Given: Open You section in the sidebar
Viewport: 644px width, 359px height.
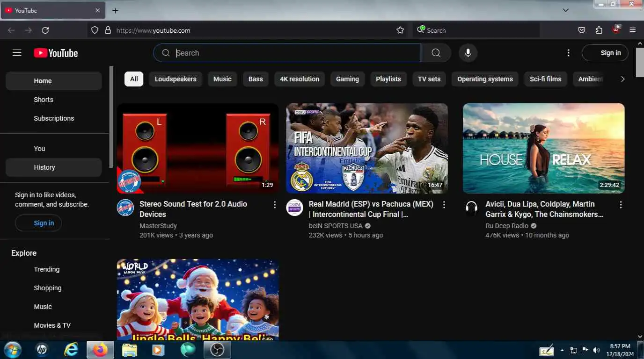Looking at the screenshot, I should [x=54, y=149].
